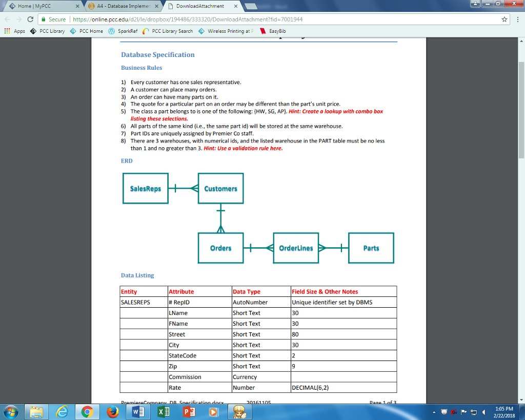525x420 pixels.
Task: Open the Chrome customize menu
Action: click(x=518, y=19)
